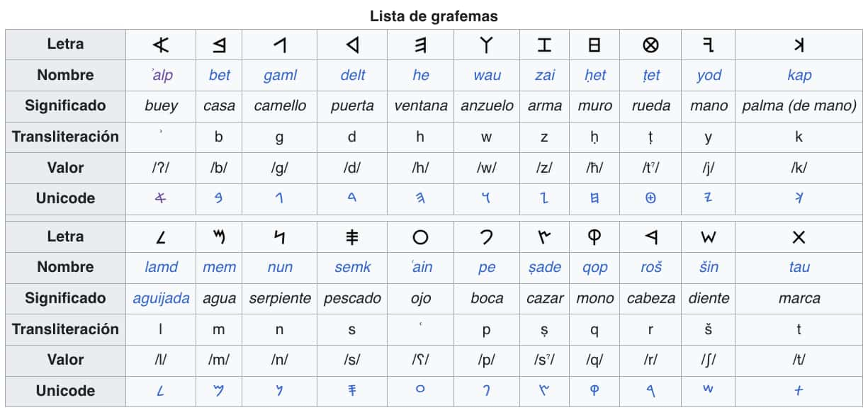This screenshot has height=410, width=868.
Task: Click the Unicode glyph link for semk
Action: tap(352, 390)
